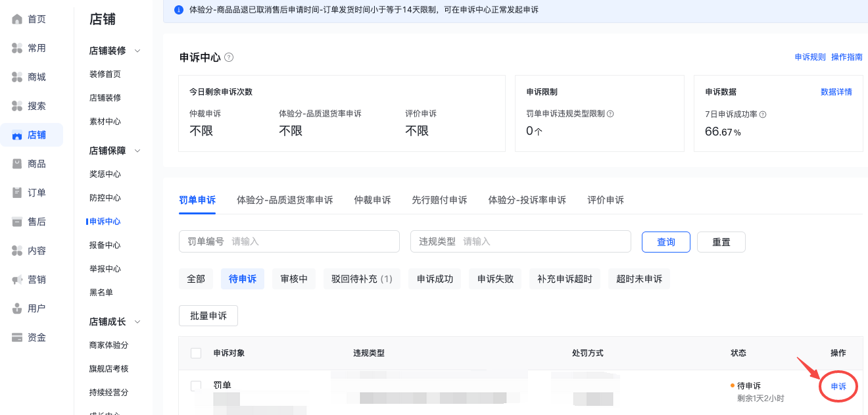This screenshot has height=415, width=868.
Task: Click the 66.67% success rate value
Action: pos(723,132)
